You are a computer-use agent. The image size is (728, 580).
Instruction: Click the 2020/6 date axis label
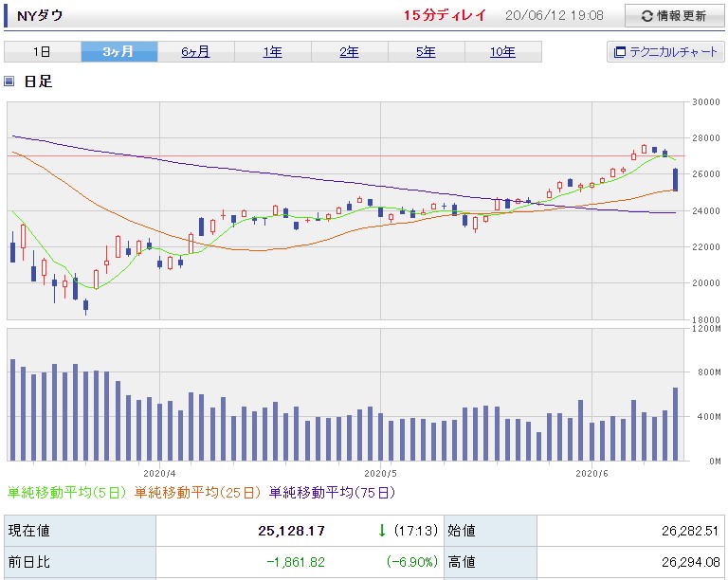click(591, 474)
